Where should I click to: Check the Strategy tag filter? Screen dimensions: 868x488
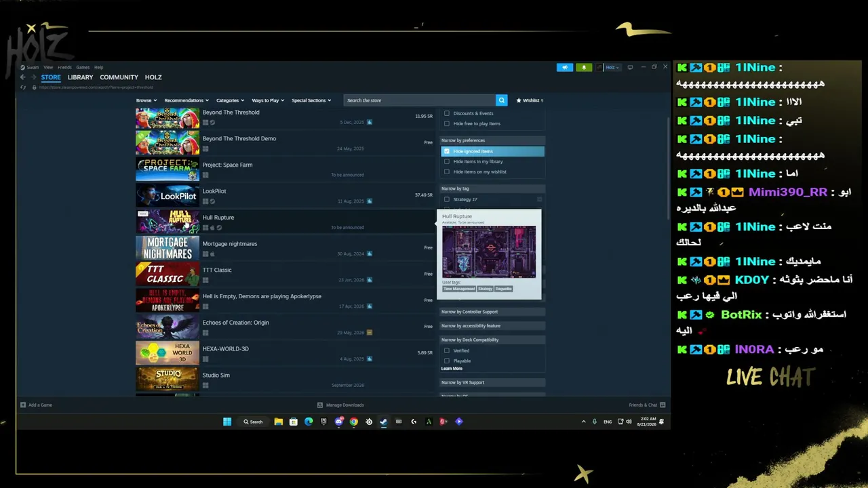447,199
